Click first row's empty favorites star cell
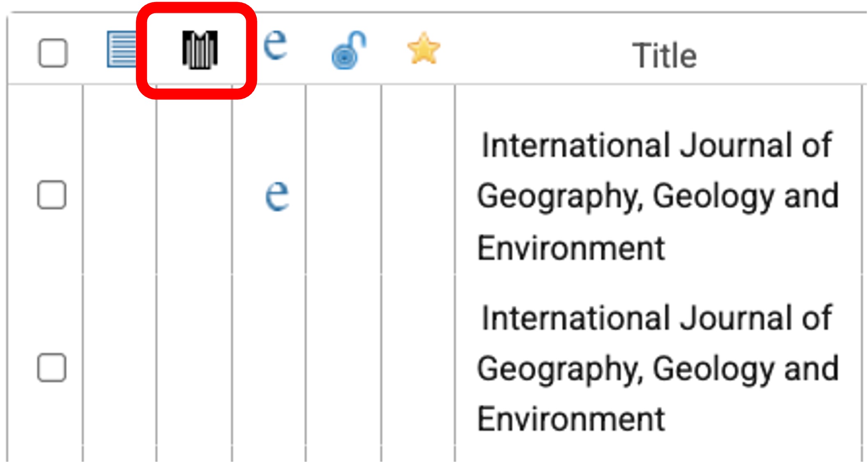The image size is (868, 463). point(418,195)
